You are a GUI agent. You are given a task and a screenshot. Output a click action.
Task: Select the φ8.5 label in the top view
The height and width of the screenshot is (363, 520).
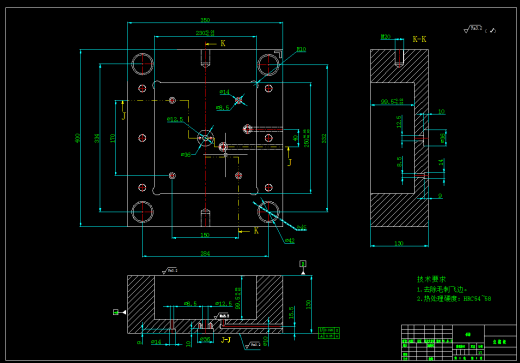pos(222,107)
